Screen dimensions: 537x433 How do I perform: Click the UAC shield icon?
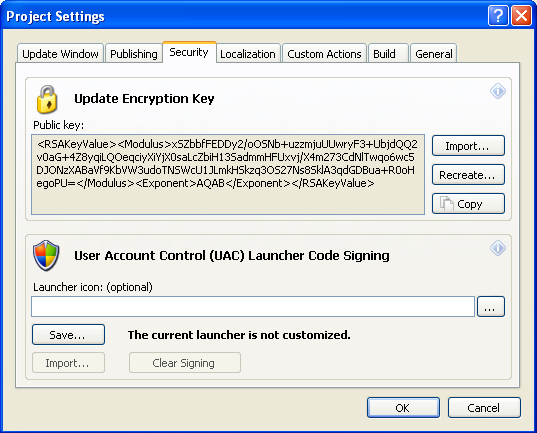pyautogui.click(x=46, y=256)
